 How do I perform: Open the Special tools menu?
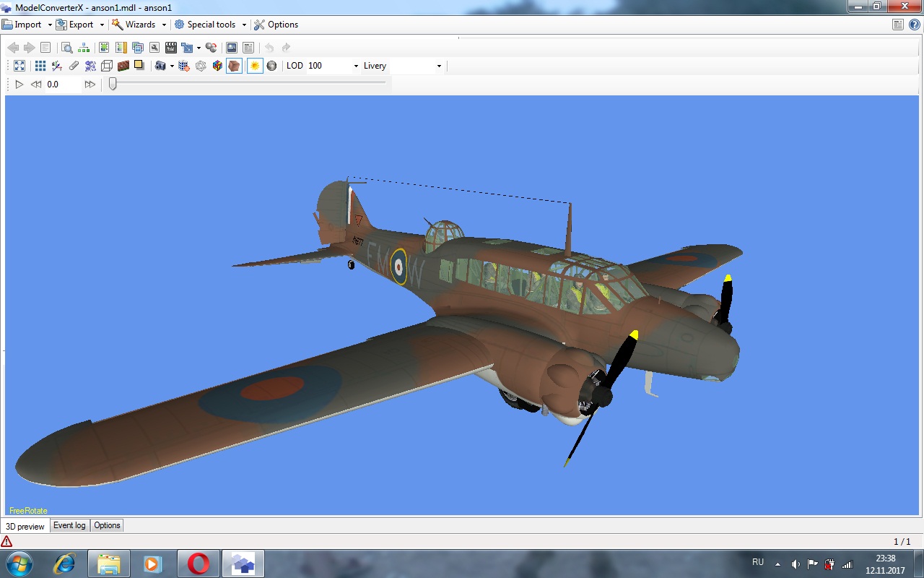210,25
